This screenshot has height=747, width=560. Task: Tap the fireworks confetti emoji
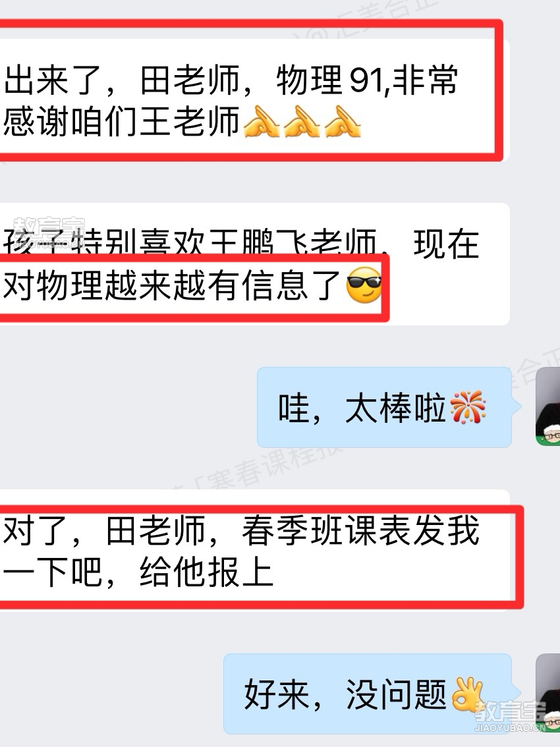468,408
